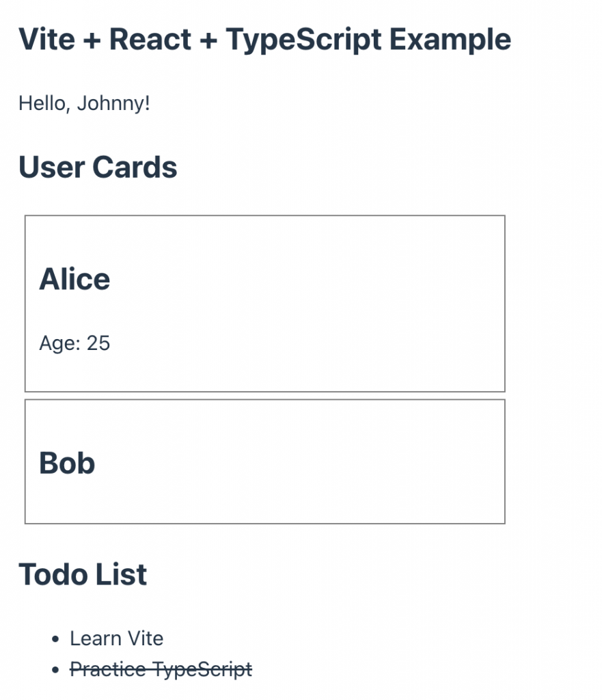
Task: Click the word "Vite" in the main heading
Action: coord(45,40)
